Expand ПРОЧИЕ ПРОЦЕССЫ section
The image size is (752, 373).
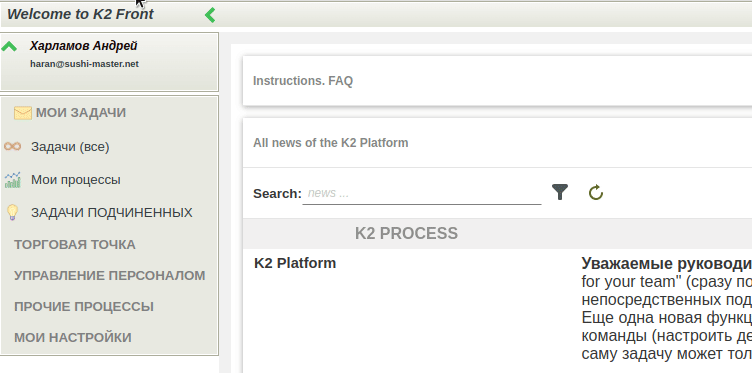[x=84, y=306]
